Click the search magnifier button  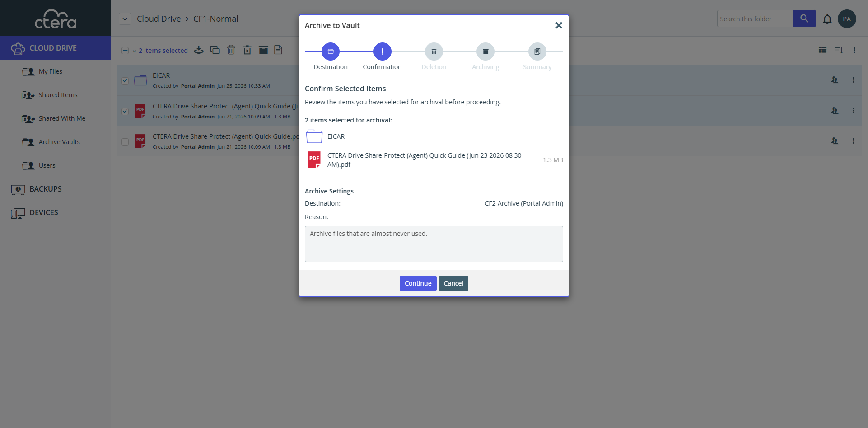tap(804, 19)
